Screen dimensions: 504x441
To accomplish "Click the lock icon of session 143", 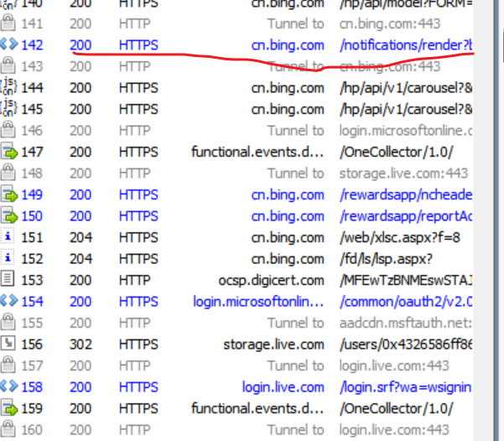I will pos(8,65).
